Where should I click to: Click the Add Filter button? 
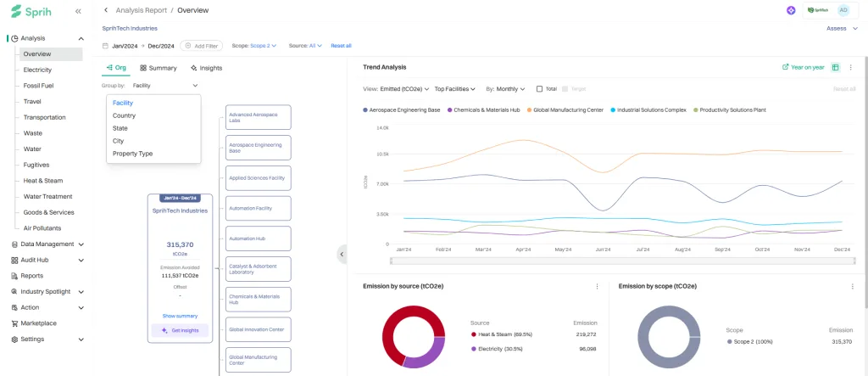coord(201,46)
